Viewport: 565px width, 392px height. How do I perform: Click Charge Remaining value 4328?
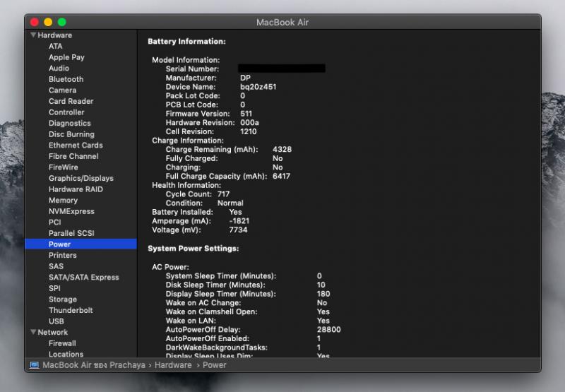[x=282, y=149]
